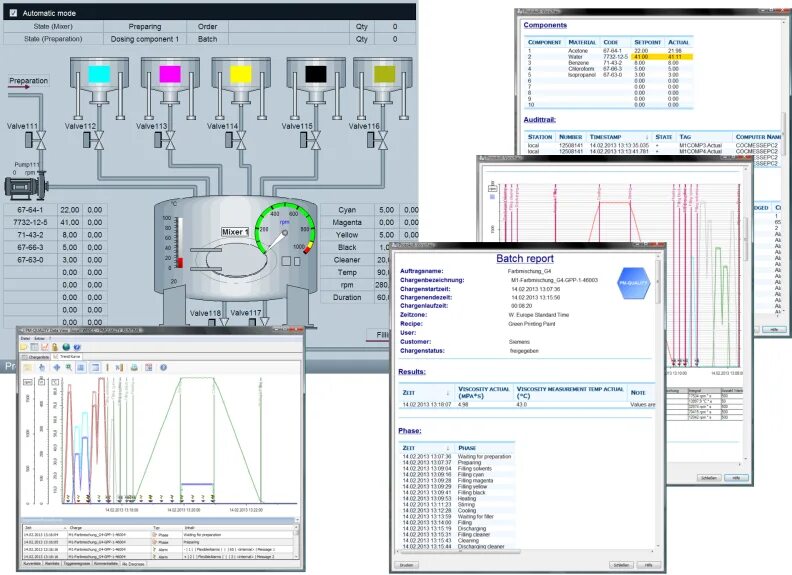The width and height of the screenshot is (792, 575).
Task: Click the vertical ruler cursor icon in trend toolbar
Action: (107, 368)
